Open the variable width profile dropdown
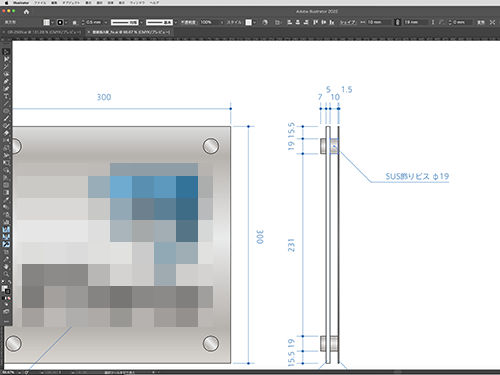 pos(141,22)
